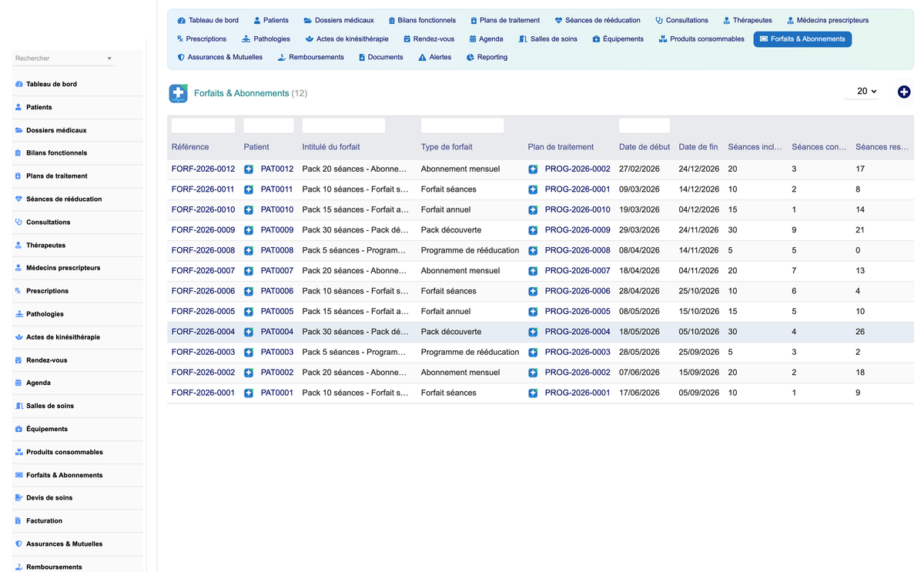Click the Abonnement mensuel cell for FORF-2026-0002
Image resolution: width=924 pixels, height=572 pixels.
point(460,373)
